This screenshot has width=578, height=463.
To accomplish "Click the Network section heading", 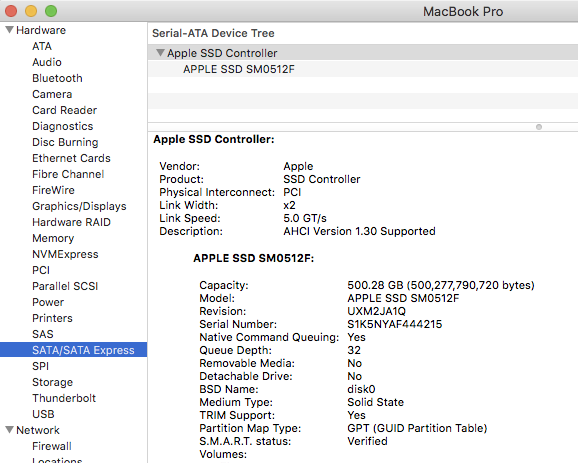I will click(38, 430).
